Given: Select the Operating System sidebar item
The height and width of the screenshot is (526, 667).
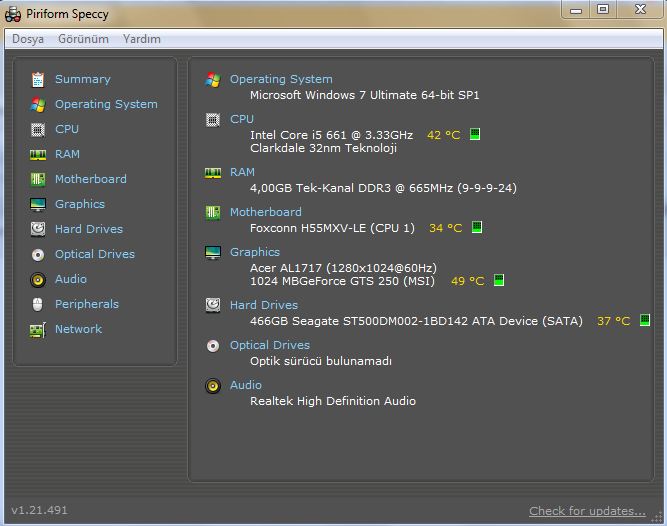Looking at the screenshot, I should (x=106, y=104).
